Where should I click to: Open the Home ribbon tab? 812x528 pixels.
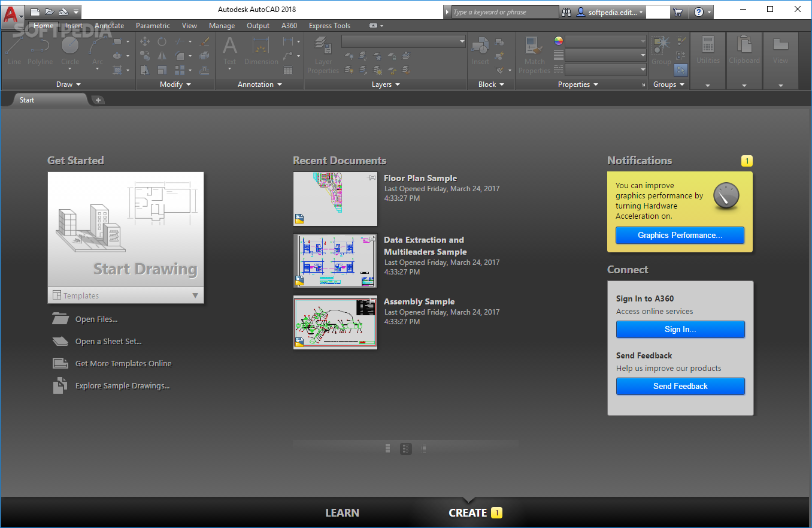pos(43,26)
